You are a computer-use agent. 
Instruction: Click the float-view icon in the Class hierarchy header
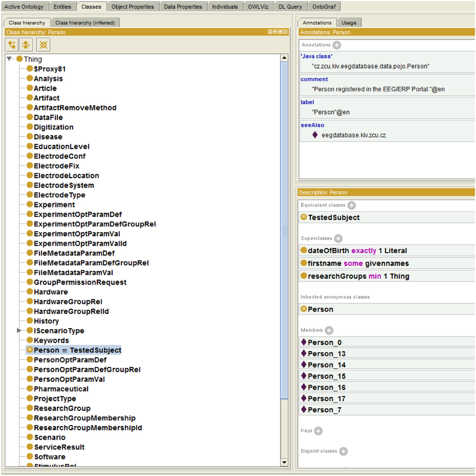(280, 32)
